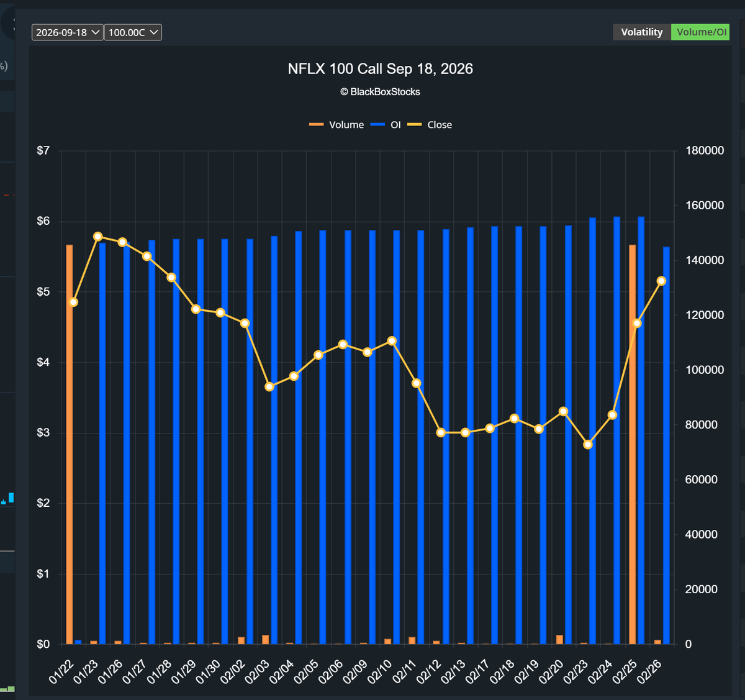Image resolution: width=745 pixels, height=700 pixels.
Task: Click the 140000 right axis label
Action: (x=705, y=260)
